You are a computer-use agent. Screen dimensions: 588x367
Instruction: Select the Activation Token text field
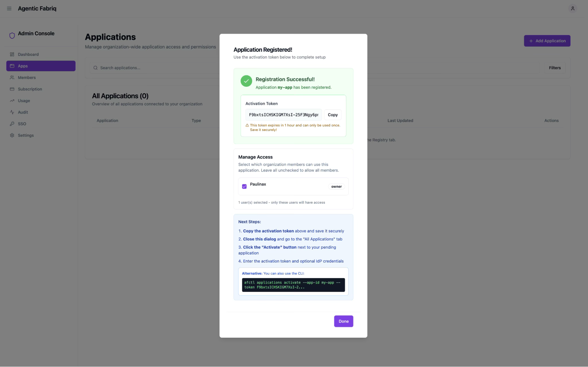click(283, 115)
